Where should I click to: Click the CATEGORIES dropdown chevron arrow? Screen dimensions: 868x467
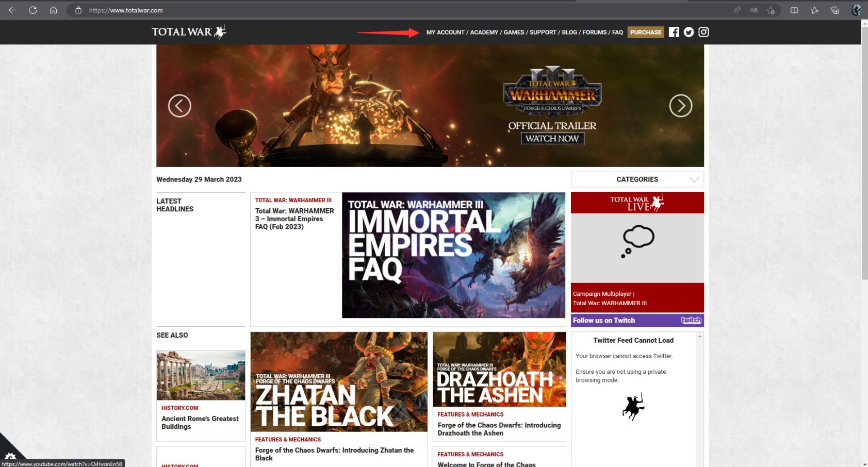click(694, 180)
